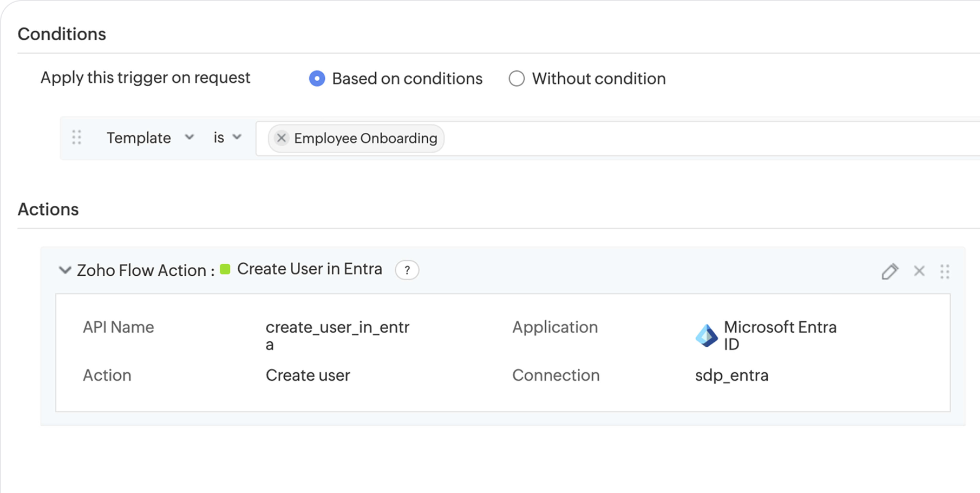980x493 pixels.
Task: Grab the reorder handle on the action card
Action: 945,271
